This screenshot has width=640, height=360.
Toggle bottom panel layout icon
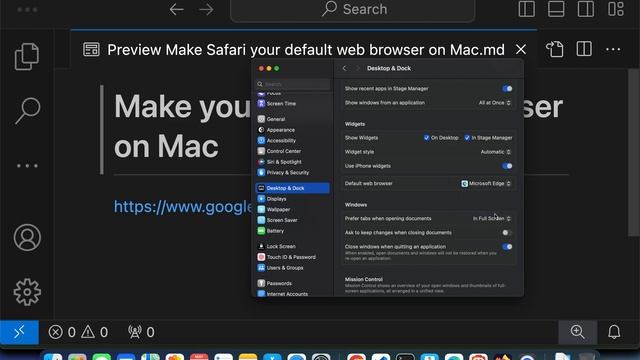556,9
